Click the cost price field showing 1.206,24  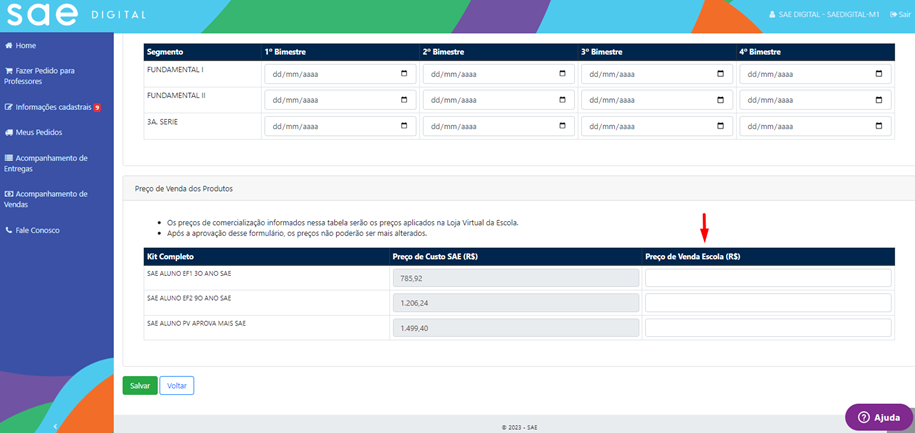[516, 303]
